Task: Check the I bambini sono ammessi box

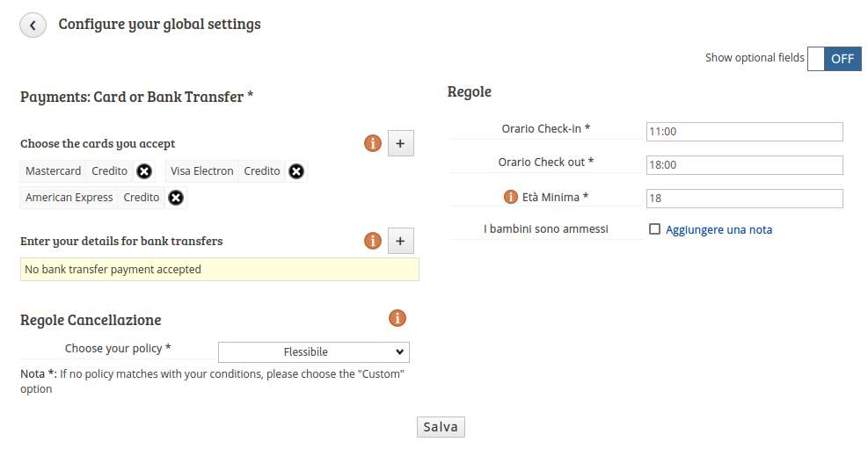Action: (x=654, y=229)
